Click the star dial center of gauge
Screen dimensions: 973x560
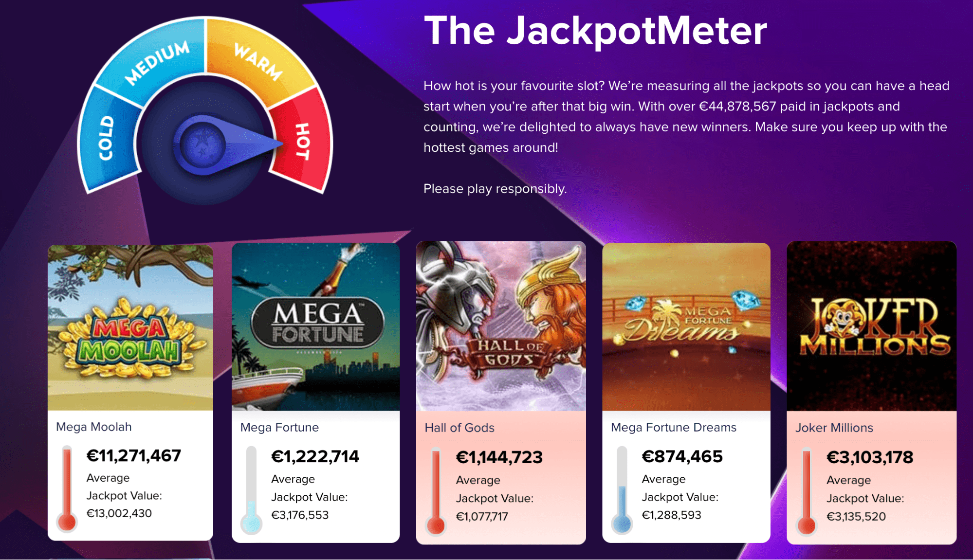coord(202,145)
